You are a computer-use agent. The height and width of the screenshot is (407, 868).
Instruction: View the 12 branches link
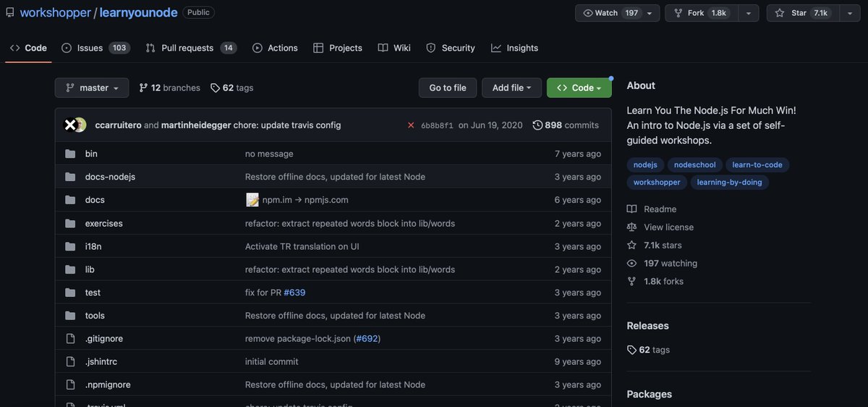click(169, 88)
